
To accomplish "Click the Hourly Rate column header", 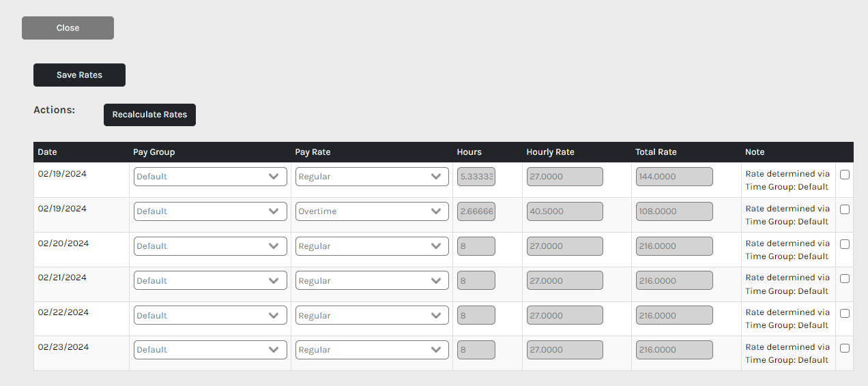I will pyautogui.click(x=550, y=152).
